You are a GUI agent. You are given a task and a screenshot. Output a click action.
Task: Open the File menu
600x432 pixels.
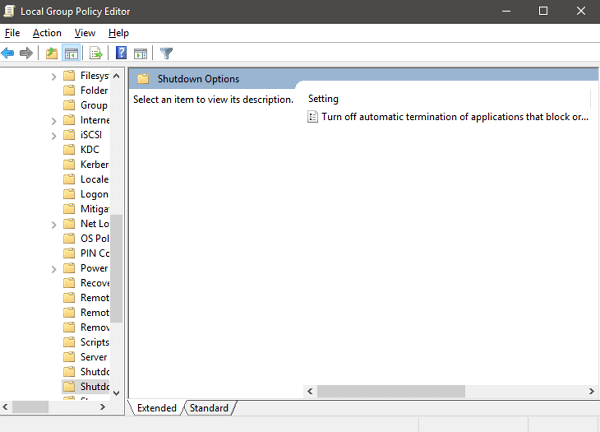point(12,33)
